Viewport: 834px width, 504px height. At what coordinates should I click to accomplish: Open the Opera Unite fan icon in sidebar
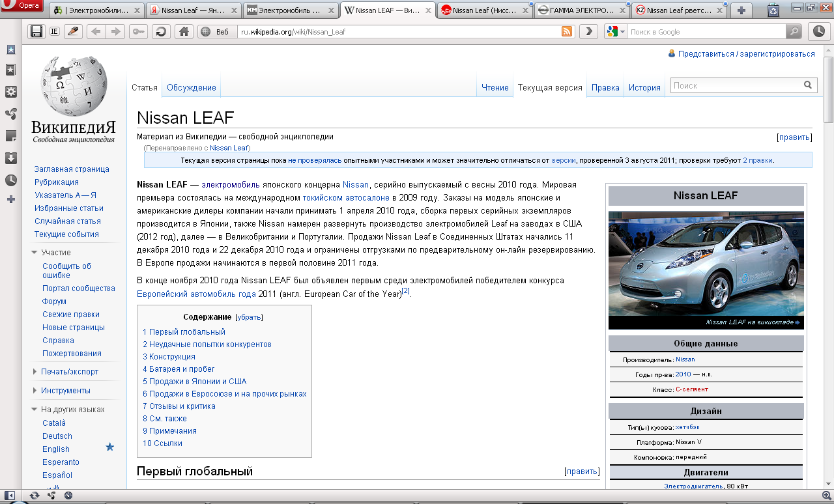[10, 114]
